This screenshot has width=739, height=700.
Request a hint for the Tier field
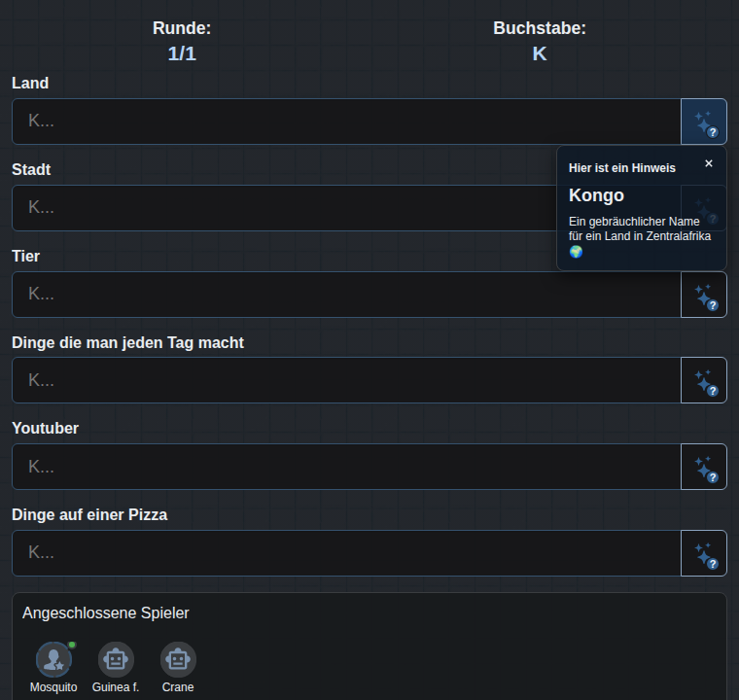click(x=704, y=295)
